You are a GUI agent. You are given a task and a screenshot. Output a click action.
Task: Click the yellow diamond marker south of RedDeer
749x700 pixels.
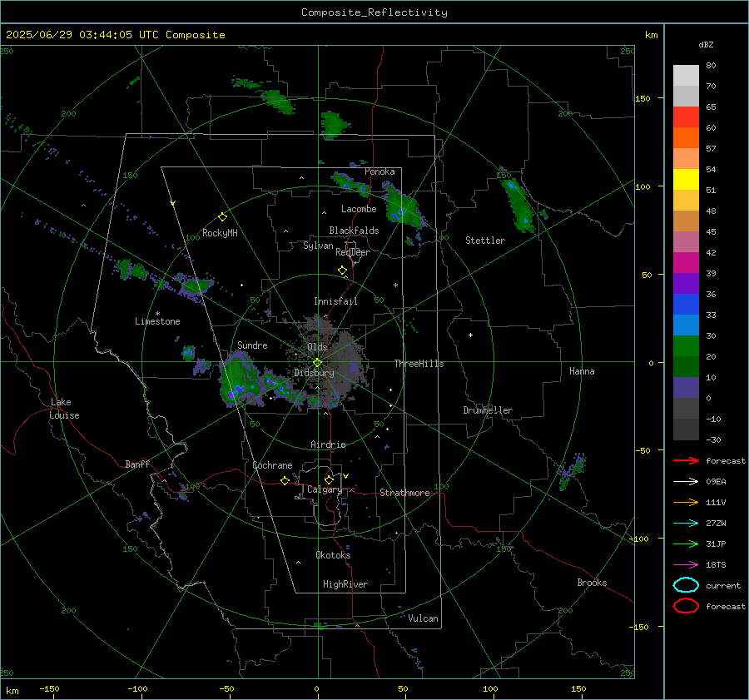pos(342,271)
